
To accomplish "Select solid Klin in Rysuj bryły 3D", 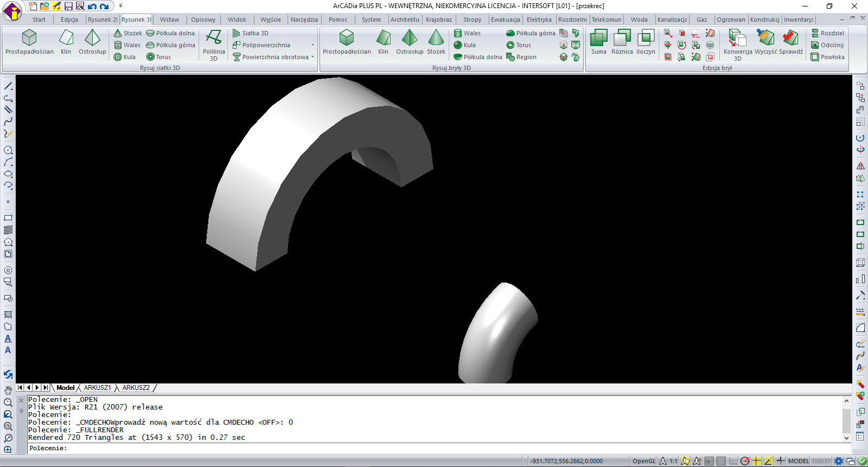I will click(x=383, y=42).
